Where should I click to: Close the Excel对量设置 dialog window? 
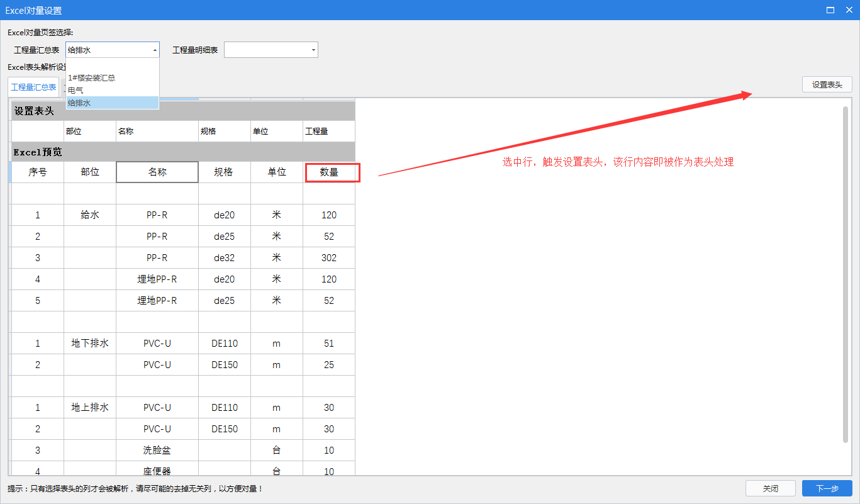pos(848,10)
